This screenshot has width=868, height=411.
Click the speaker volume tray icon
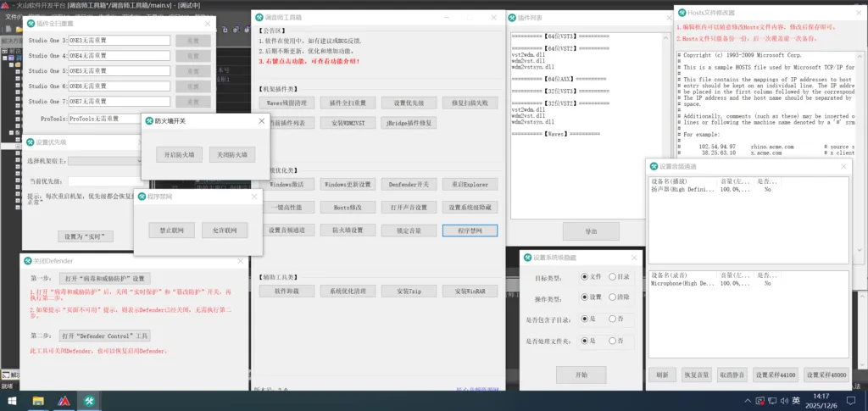pos(784,401)
